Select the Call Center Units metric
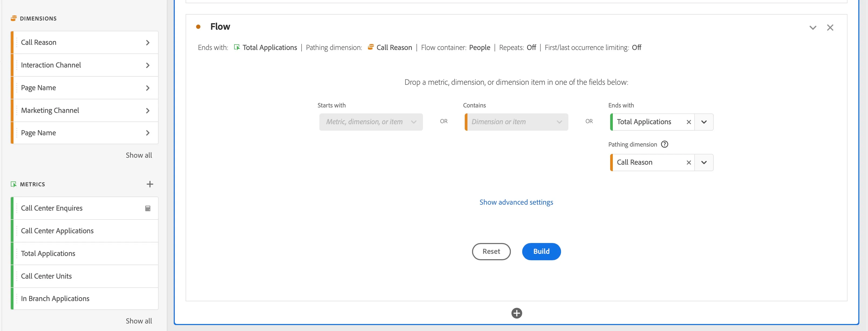 click(85, 276)
